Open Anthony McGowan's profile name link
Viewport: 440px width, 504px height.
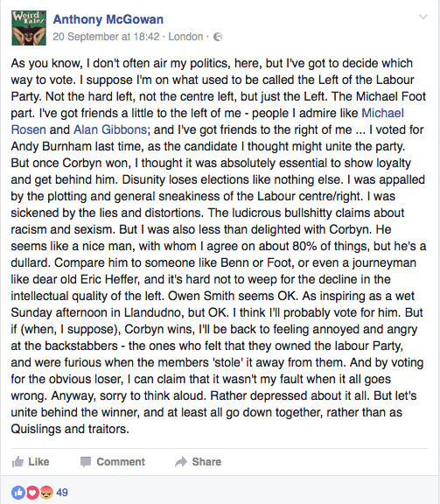[108, 19]
